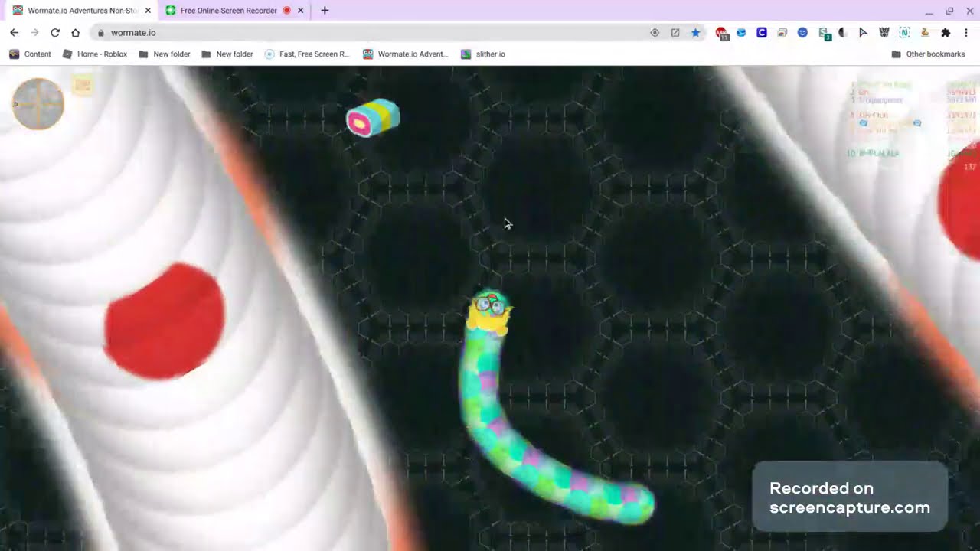The width and height of the screenshot is (980, 551).
Task: Open the browser home page
Action: 75,33
